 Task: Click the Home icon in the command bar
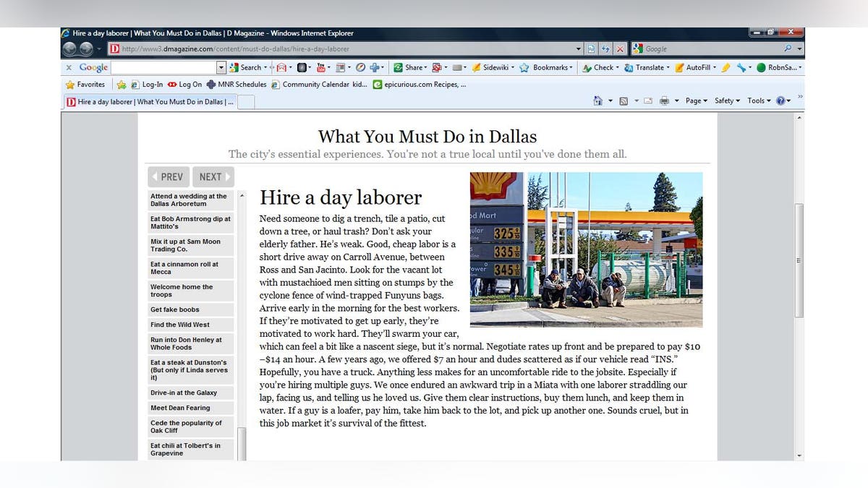coord(597,101)
